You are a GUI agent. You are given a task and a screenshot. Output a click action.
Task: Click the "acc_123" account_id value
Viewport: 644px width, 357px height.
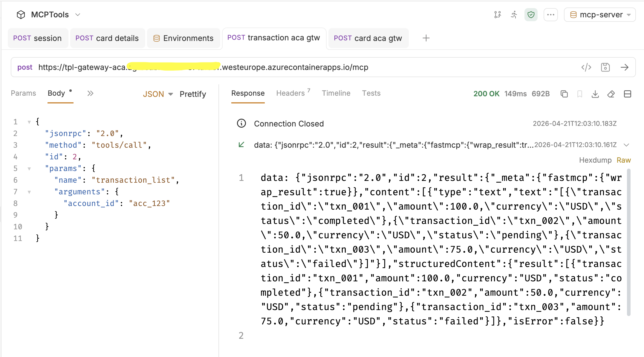pos(149,204)
